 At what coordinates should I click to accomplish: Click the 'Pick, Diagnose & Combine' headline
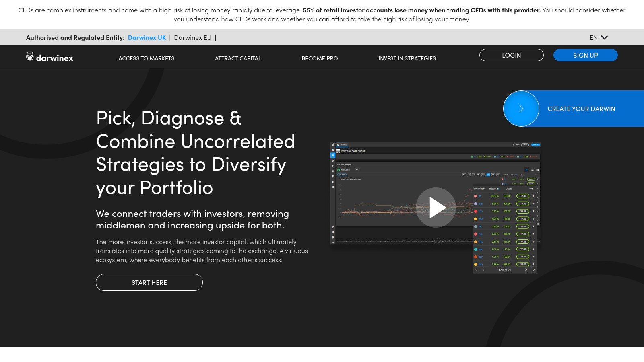pos(196,153)
